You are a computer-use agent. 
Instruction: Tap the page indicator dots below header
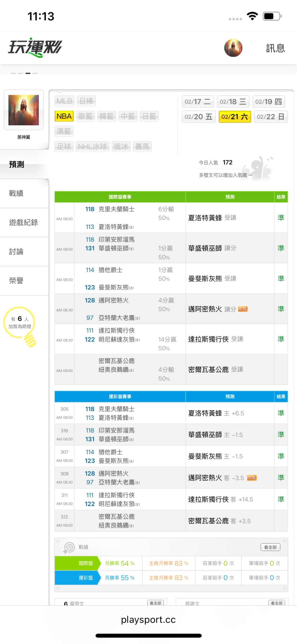[x=24, y=73]
